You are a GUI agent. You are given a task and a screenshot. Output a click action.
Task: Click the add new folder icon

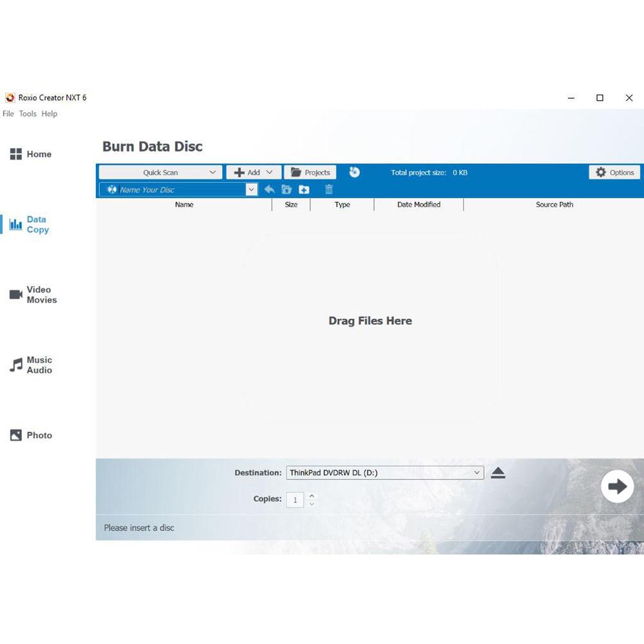pyautogui.click(x=303, y=189)
